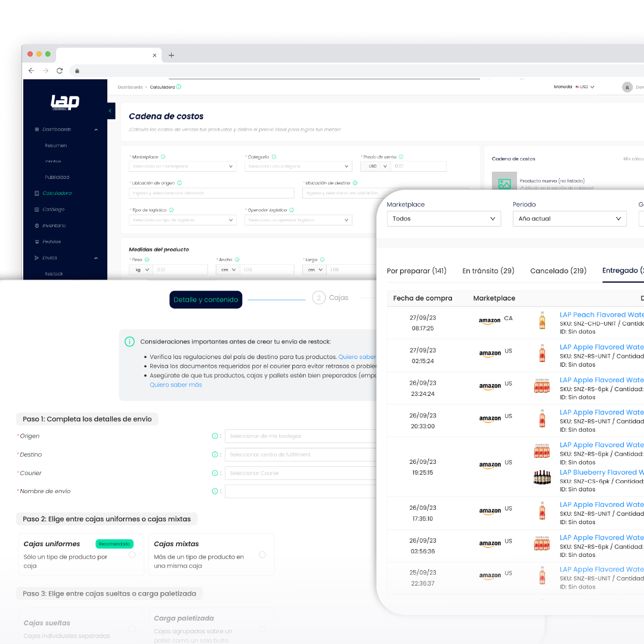Click the site padlock icon

pos(77,70)
